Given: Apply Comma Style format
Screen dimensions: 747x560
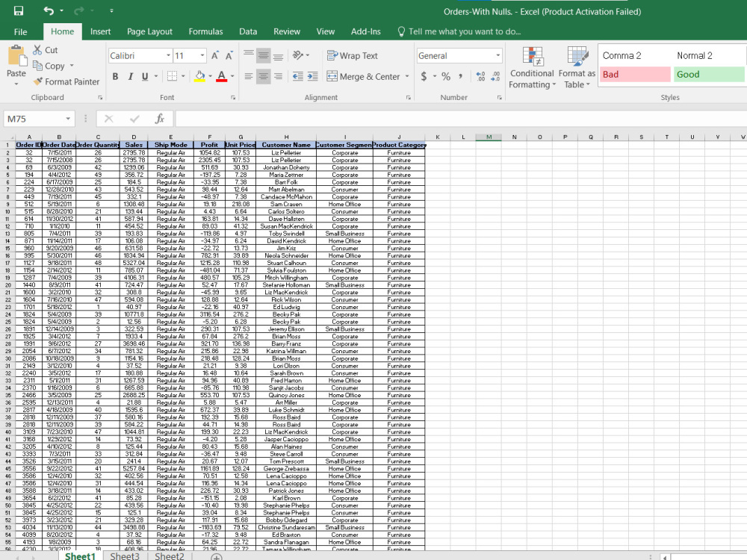Looking at the screenshot, I should click(461, 76).
